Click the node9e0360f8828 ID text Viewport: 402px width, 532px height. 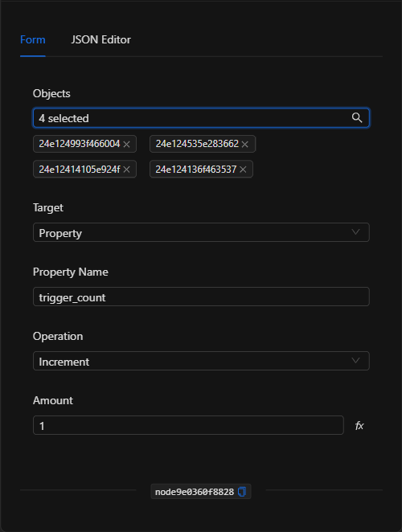coord(195,492)
